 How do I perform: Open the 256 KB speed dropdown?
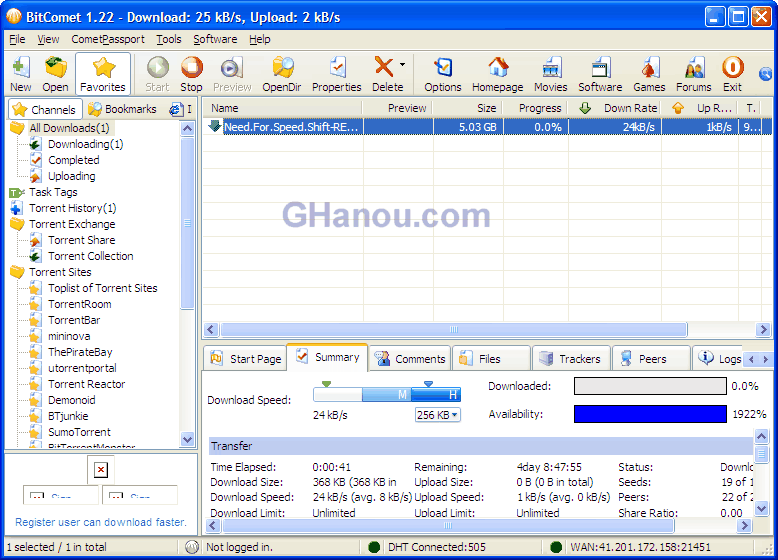pyautogui.click(x=438, y=415)
